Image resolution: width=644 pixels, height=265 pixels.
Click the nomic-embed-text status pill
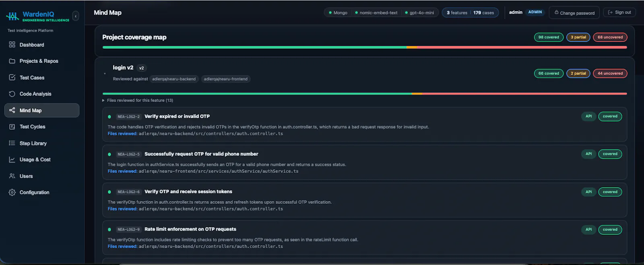pyautogui.click(x=376, y=13)
